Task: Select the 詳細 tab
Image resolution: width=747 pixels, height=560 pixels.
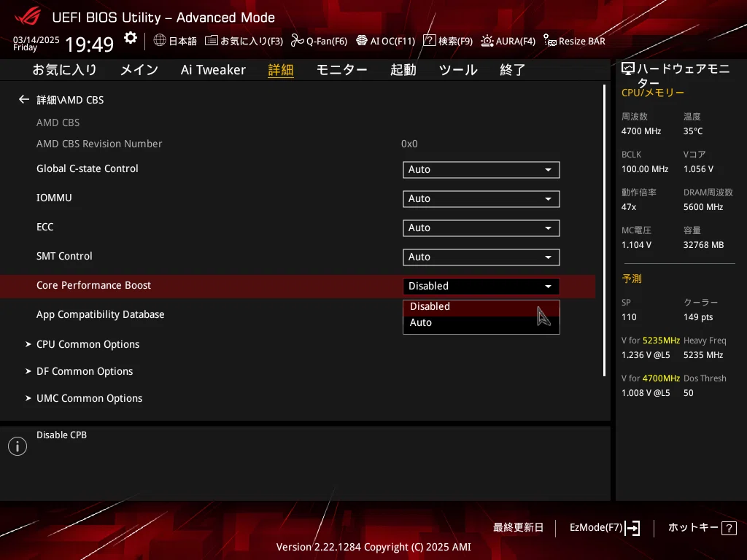Action: (x=281, y=70)
